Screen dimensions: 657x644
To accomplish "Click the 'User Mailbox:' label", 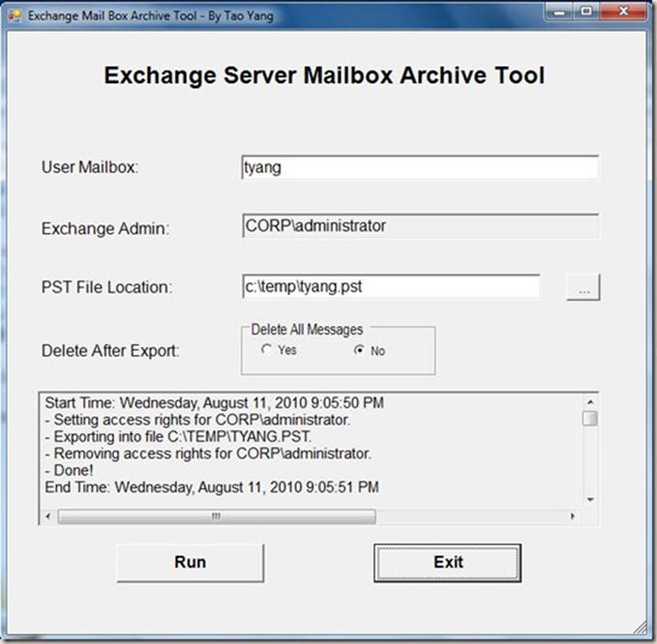I will point(90,167).
